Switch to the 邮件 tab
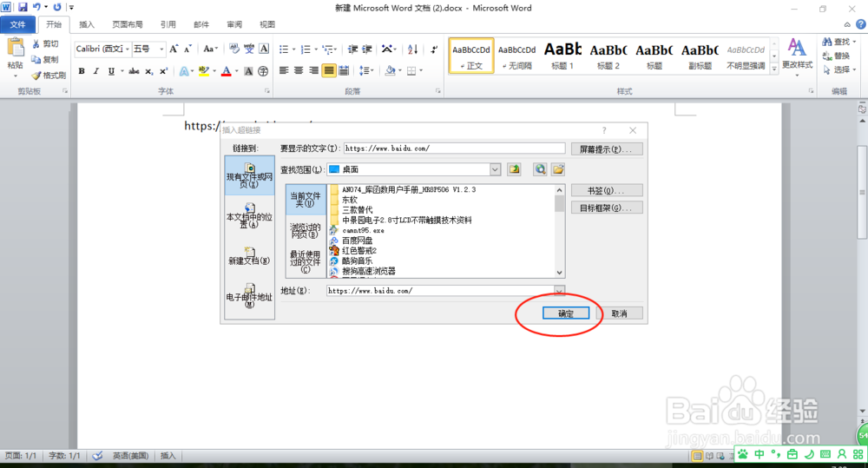The height and width of the screenshot is (468, 868). [x=201, y=24]
